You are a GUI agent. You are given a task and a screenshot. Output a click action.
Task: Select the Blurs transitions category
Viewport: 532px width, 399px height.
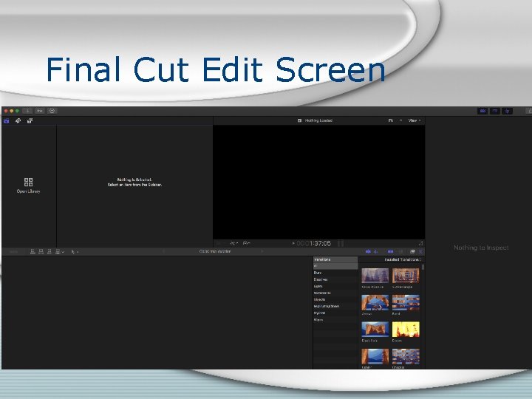click(x=335, y=273)
